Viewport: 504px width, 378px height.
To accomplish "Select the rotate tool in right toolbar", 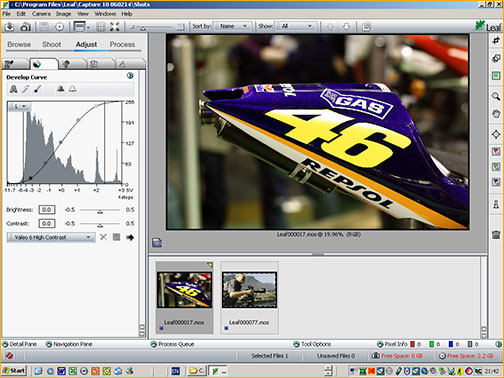I will pyautogui.click(x=496, y=58).
